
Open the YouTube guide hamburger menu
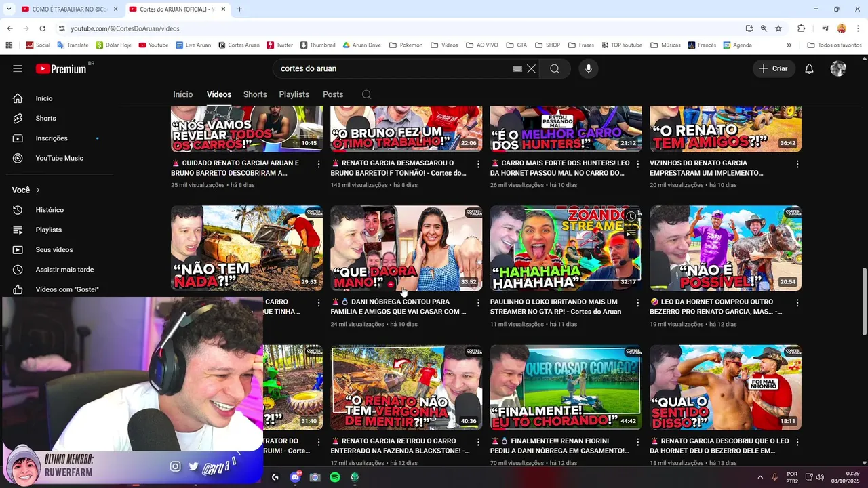tap(18, 68)
